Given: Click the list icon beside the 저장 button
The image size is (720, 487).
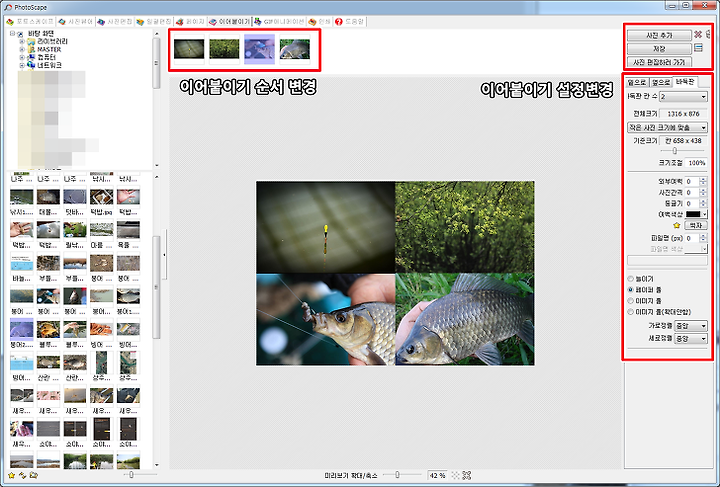Looking at the screenshot, I should (698, 48).
